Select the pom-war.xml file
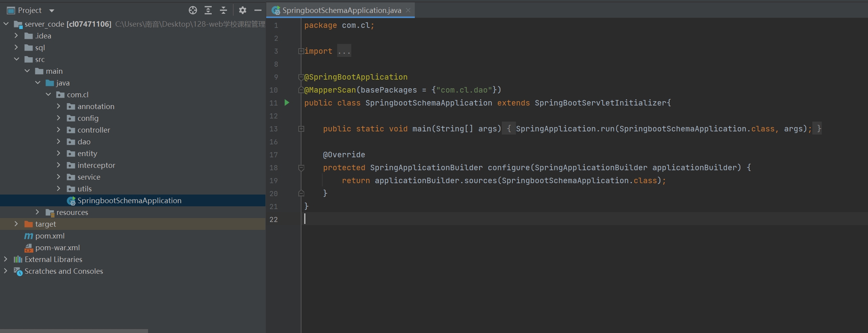868x333 pixels. [57, 248]
